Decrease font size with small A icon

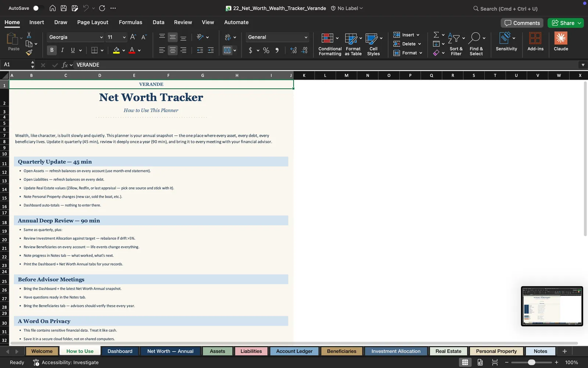[144, 37]
